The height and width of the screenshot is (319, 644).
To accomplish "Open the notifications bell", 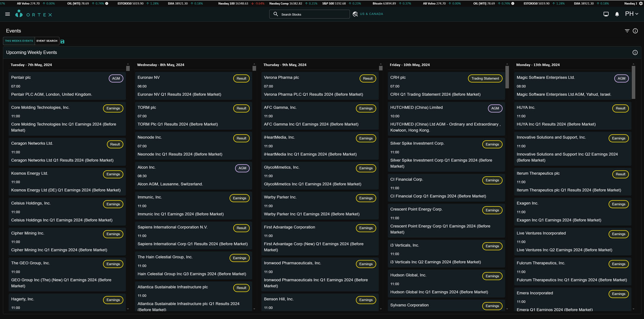I will 617,14.
